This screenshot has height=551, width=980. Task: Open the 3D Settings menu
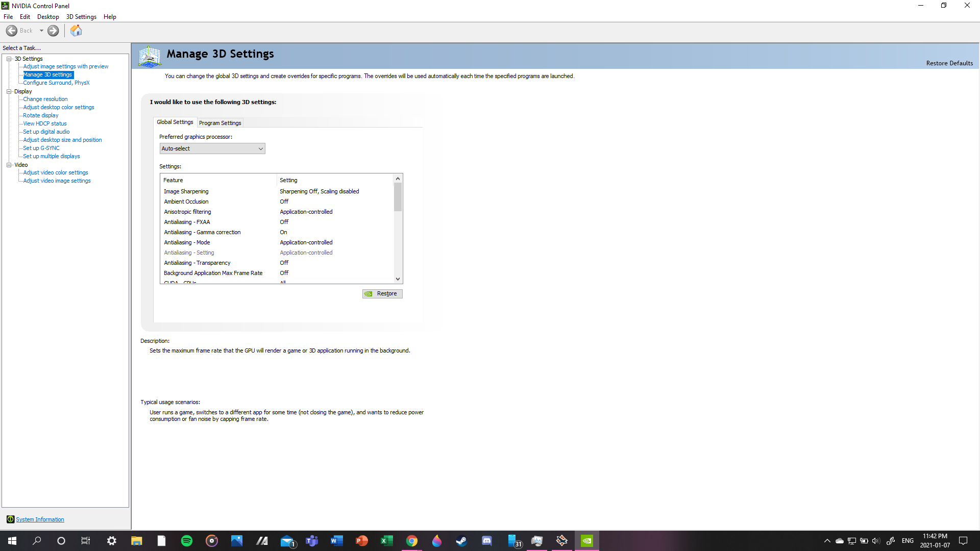pos(81,17)
